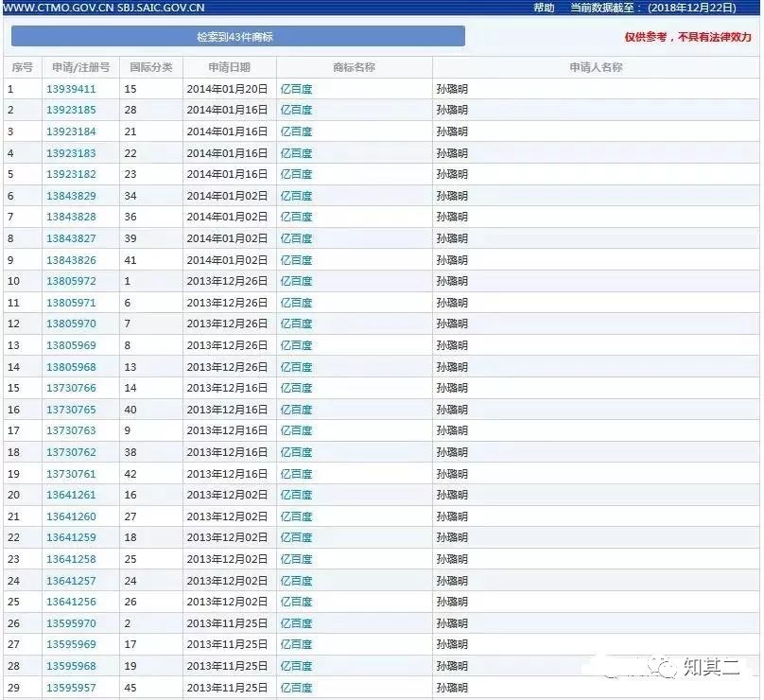Open trademark record 13843829
764x700 pixels.
[x=71, y=196]
